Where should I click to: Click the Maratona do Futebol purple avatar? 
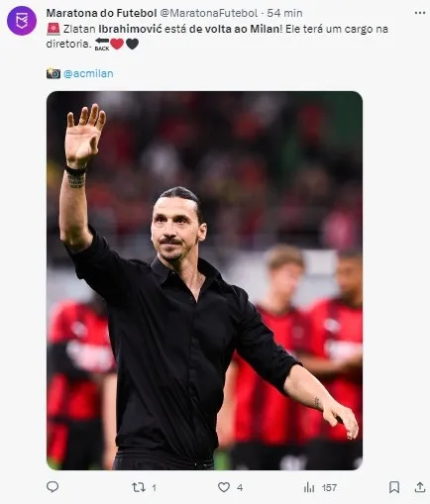(22, 21)
